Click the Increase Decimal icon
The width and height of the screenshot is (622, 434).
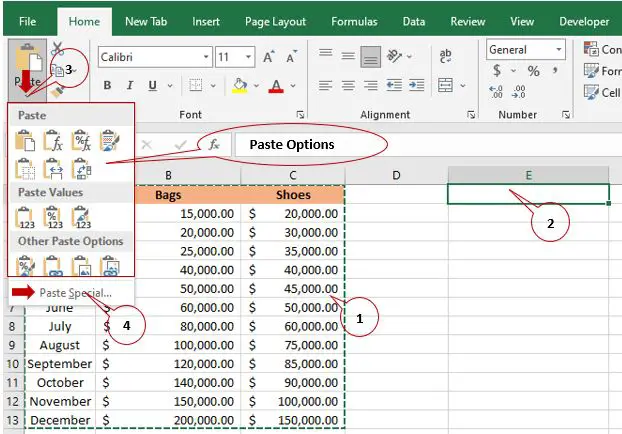coord(496,92)
